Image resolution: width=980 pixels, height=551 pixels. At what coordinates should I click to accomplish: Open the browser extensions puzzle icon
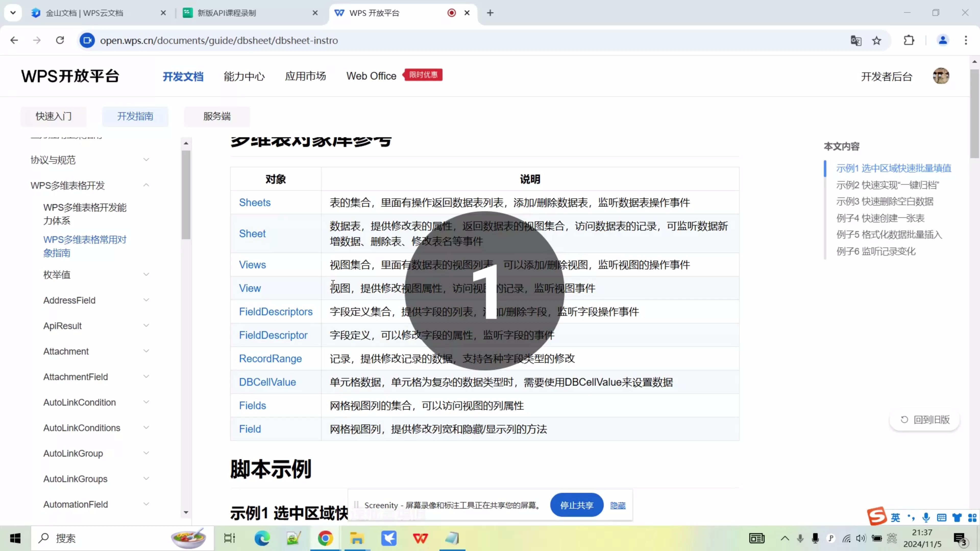tap(909, 40)
